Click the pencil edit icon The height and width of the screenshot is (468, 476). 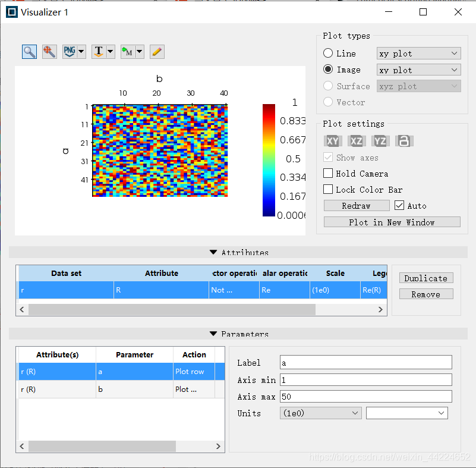157,52
